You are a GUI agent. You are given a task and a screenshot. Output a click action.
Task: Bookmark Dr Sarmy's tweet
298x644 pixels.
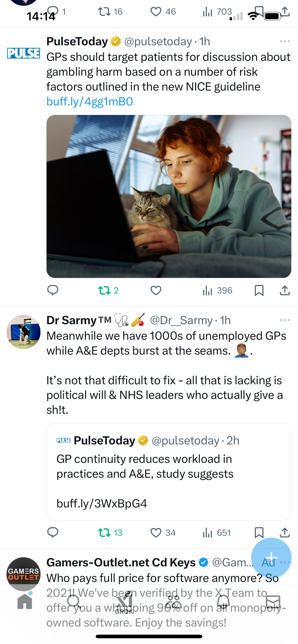tap(259, 533)
